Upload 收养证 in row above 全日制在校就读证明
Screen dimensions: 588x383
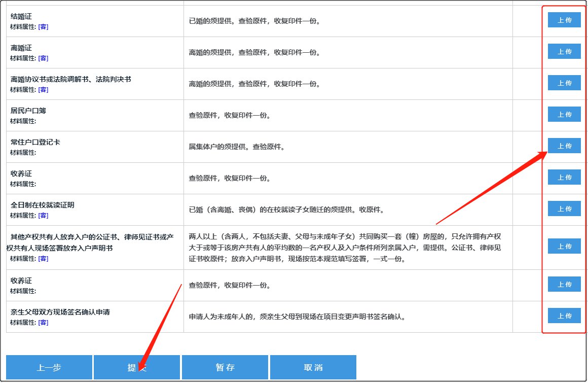(564, 177)
